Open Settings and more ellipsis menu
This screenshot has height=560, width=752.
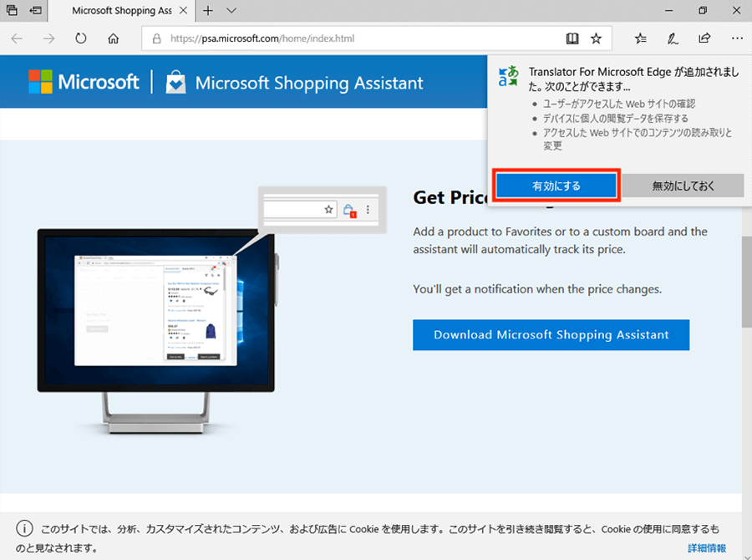click(x=737, y=38)
